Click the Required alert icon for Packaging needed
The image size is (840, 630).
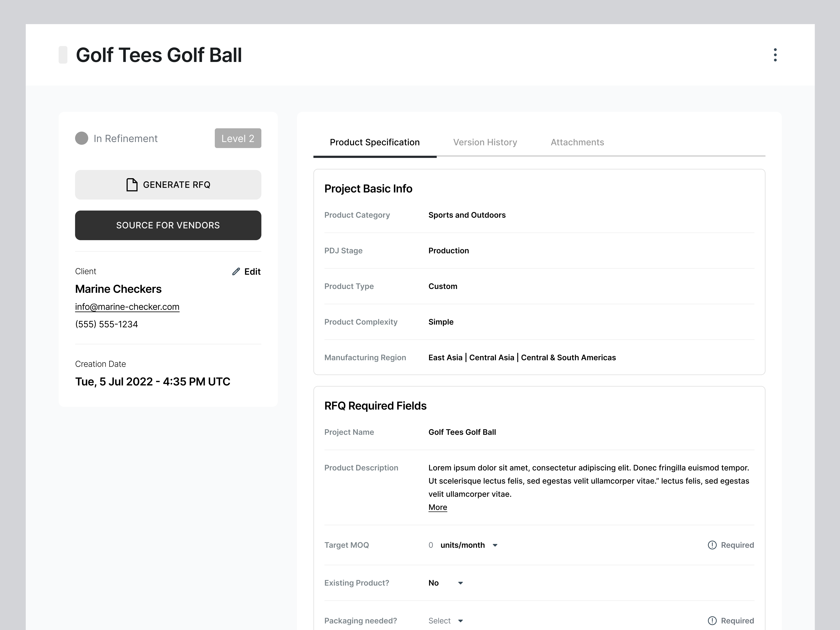click(712, 620)
